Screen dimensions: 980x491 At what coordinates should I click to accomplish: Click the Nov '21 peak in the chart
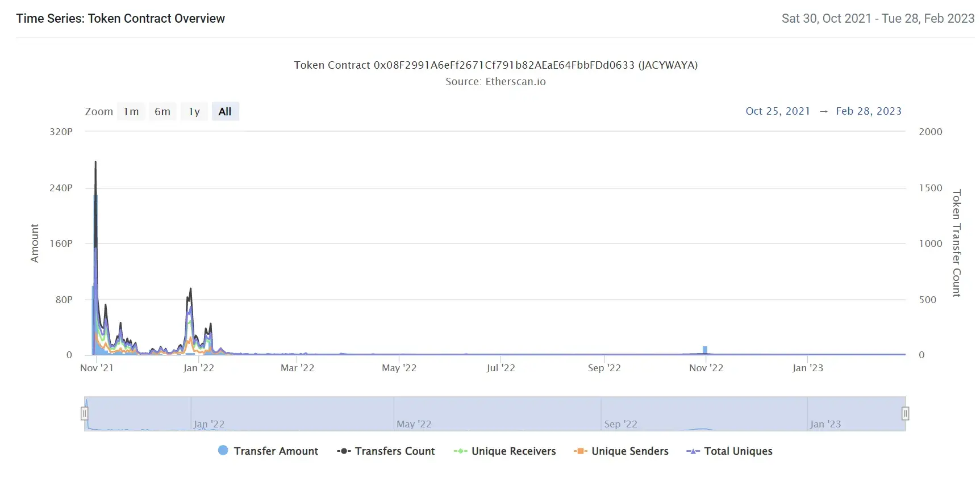tap(95, 165)
